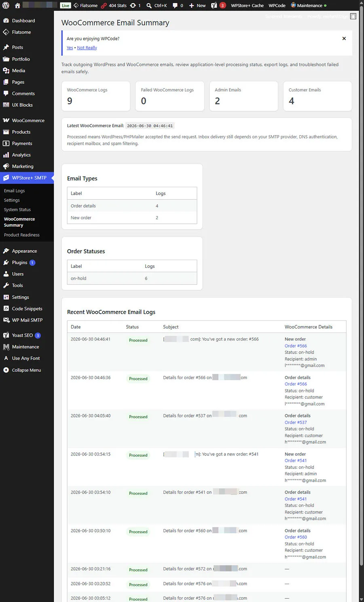
Task: Open the Flatsome admin bar item
Action: (86, 6)
